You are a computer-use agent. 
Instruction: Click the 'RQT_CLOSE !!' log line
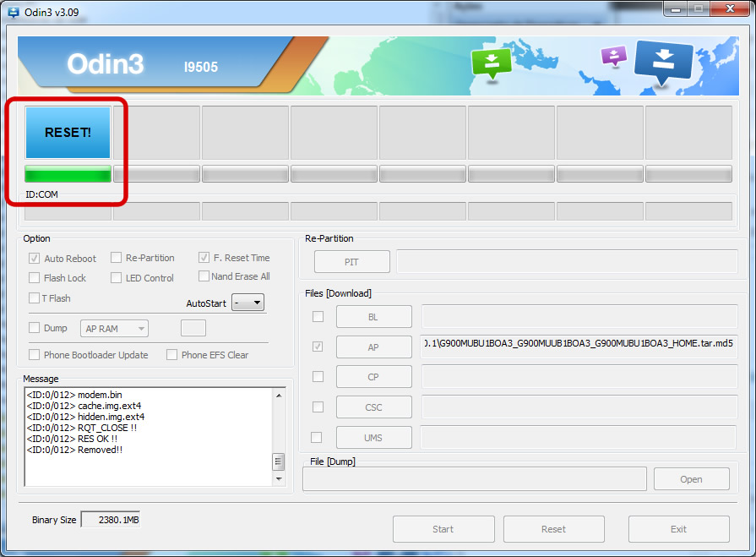(81, 428)
